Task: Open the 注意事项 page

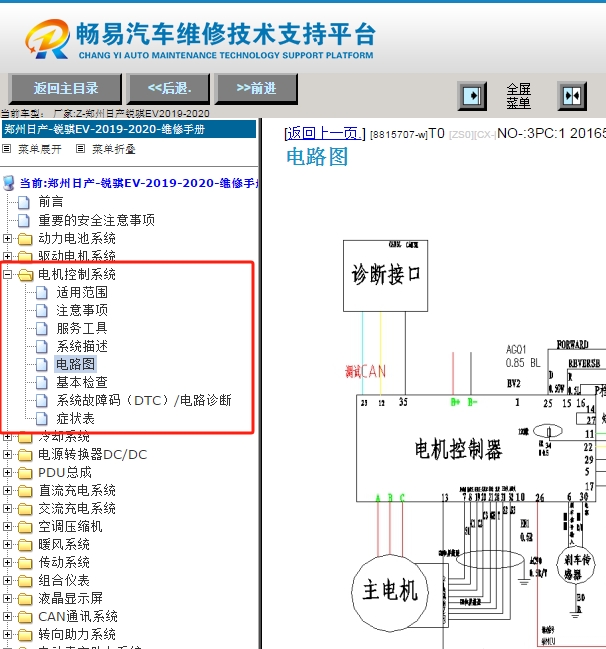Action: 82,310
